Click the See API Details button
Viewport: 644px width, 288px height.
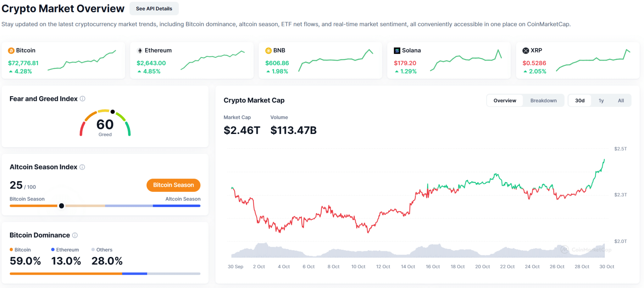click(x=154, y=8)
